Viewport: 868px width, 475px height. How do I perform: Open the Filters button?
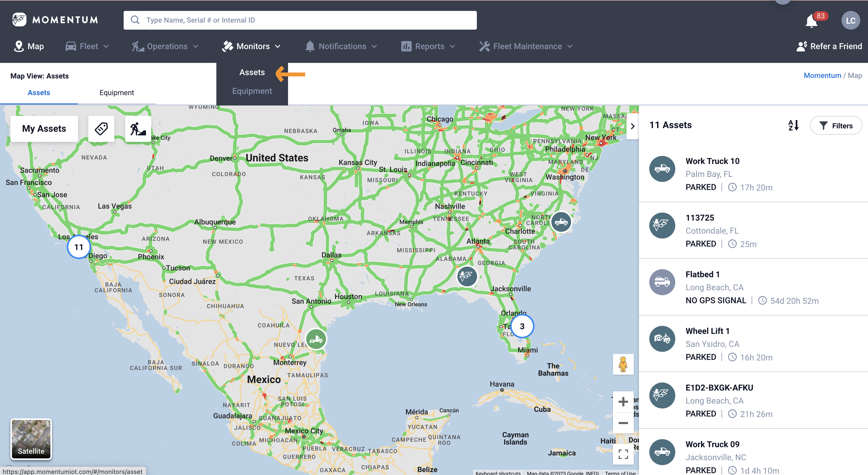(836, 126)
